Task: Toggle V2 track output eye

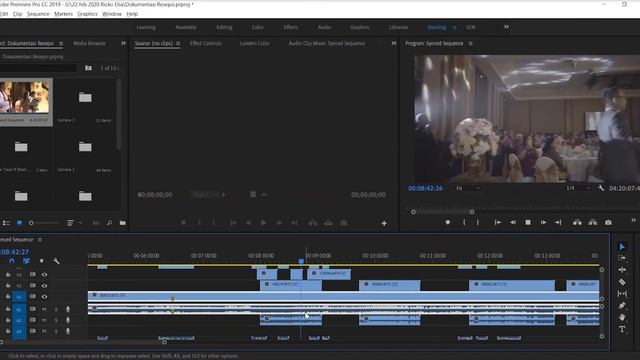Action: tap(44, 286)
